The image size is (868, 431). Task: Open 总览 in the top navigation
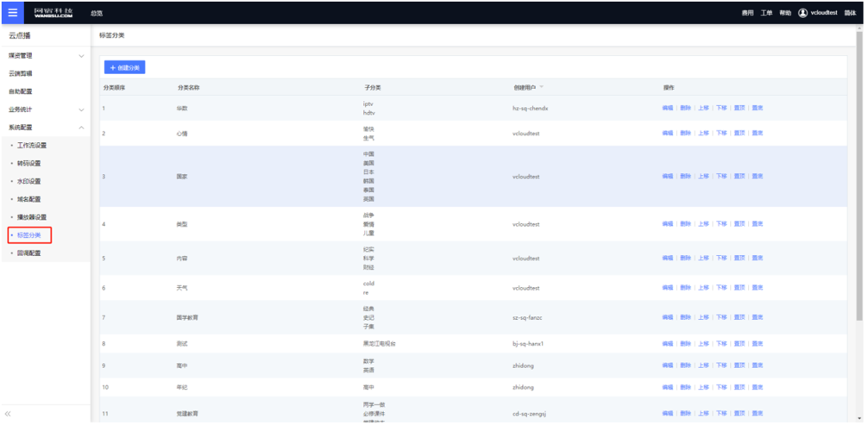(97, 13)
